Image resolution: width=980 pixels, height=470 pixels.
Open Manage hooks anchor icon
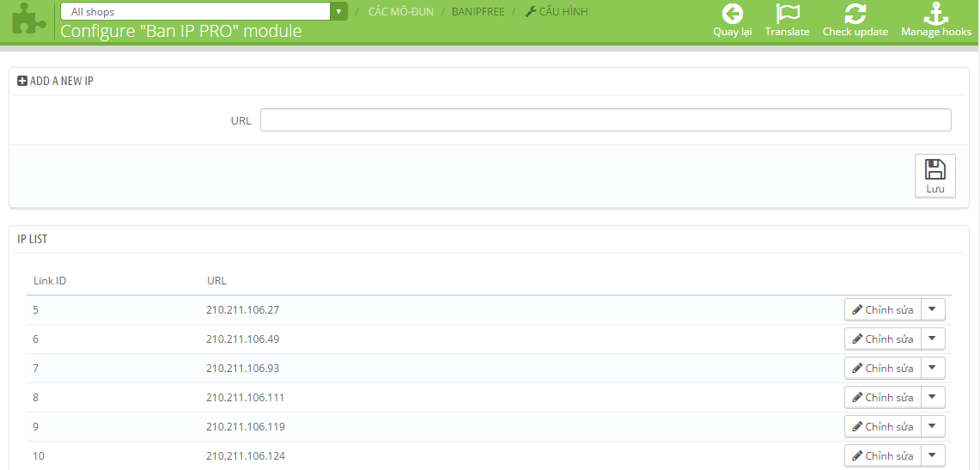[x=935, y=14]
